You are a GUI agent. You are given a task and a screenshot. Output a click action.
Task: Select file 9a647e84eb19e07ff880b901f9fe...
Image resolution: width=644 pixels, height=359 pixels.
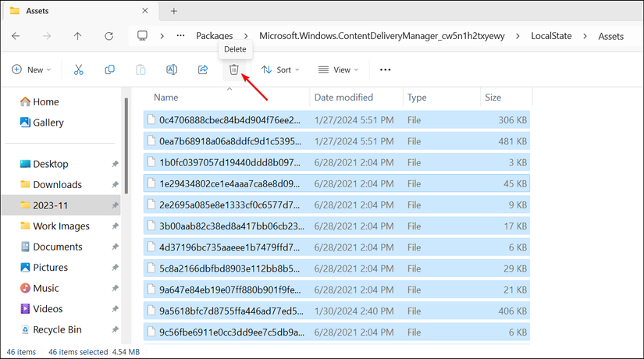(x=336, y=290)
